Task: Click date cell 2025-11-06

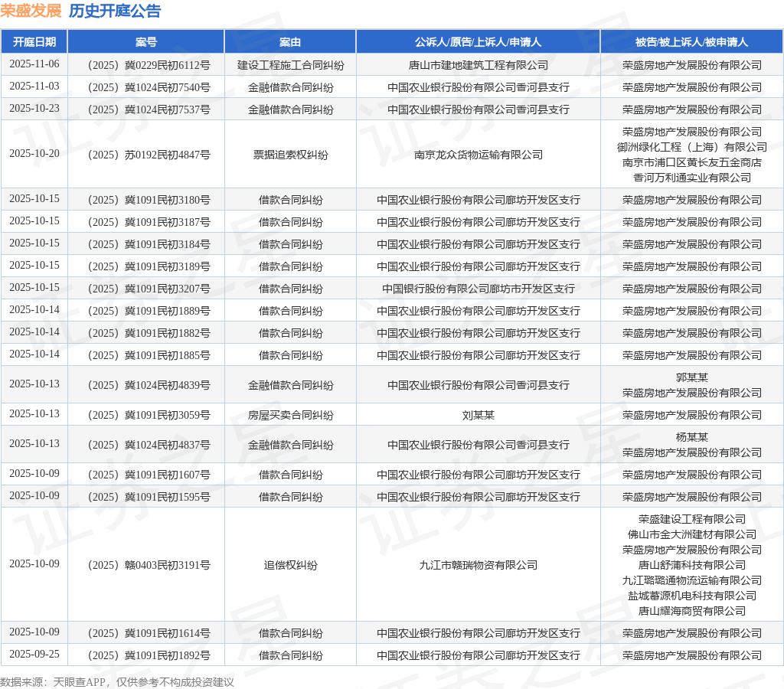Action: pyautogui.click(x=34, y=64)
